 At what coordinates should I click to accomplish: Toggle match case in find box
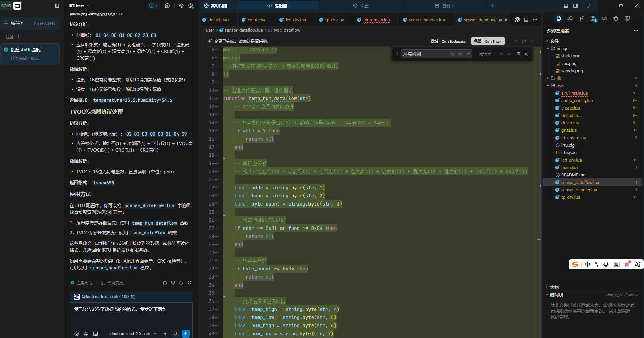tap(452, 54)
